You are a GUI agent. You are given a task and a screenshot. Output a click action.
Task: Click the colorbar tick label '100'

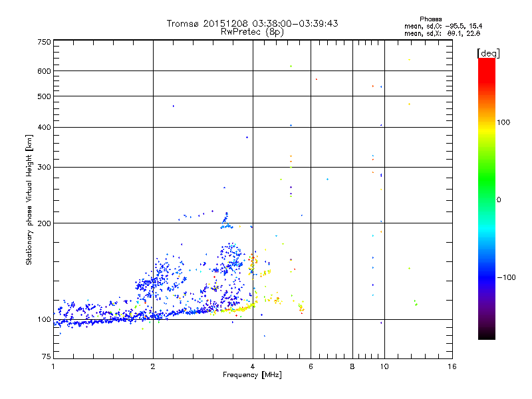503,122
